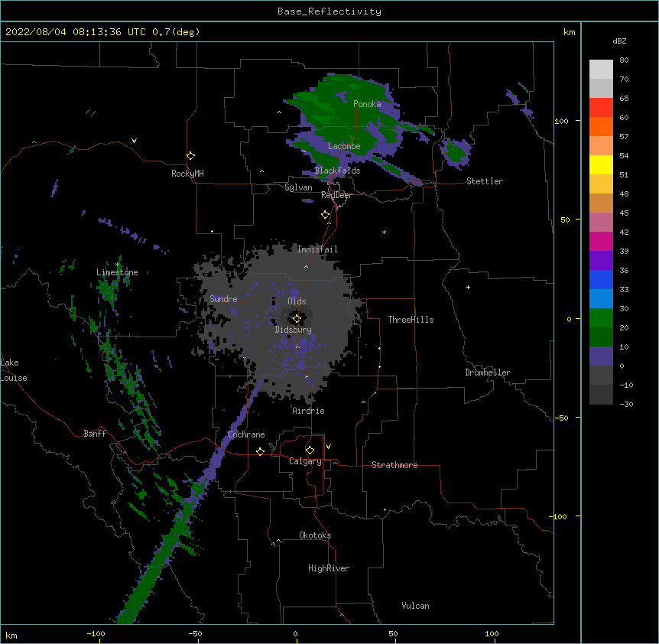
Task: Select the Sundre city label
Action: (x=223, y=299)
